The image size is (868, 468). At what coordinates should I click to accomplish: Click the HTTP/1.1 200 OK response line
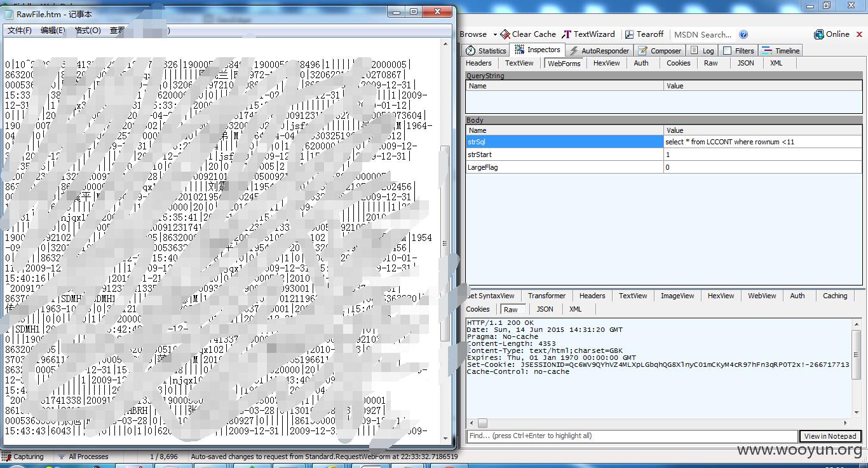click(501, 323)
